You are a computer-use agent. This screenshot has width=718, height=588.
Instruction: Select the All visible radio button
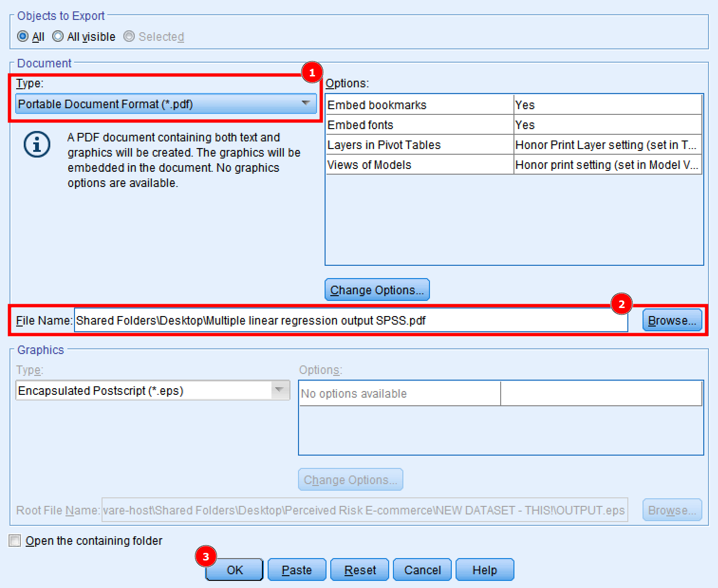57,36
